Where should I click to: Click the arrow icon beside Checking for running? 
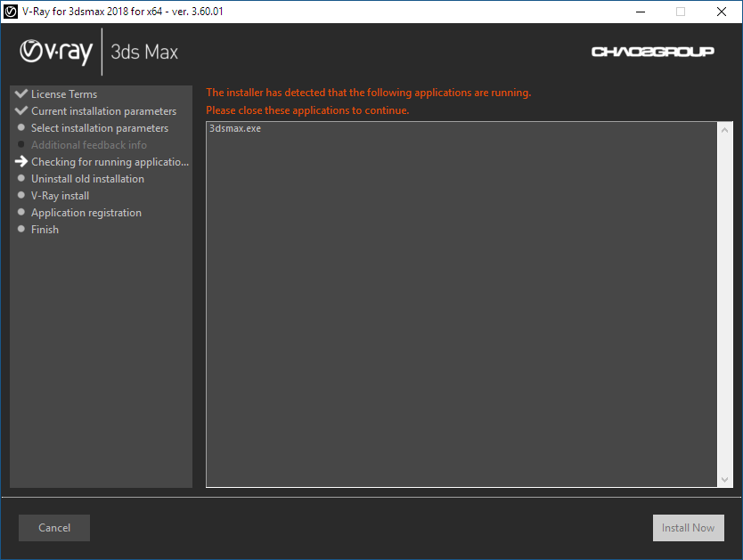point(20,161)
